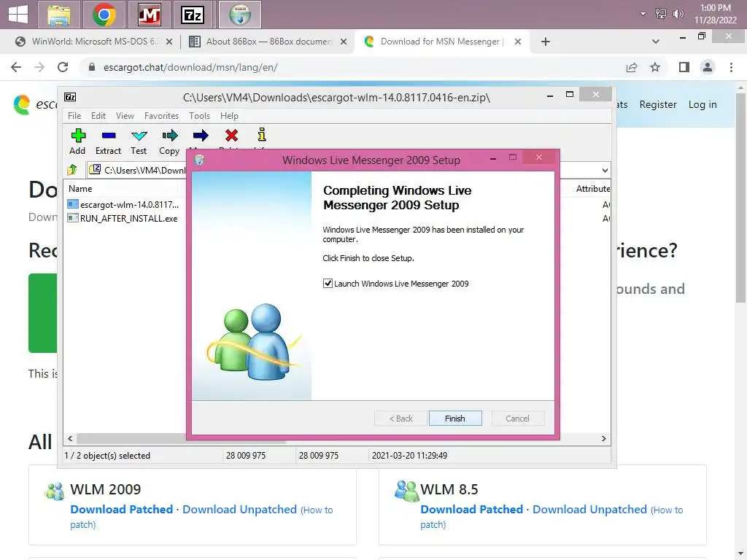Click the Log in link on escargot page

pos(703,104)
